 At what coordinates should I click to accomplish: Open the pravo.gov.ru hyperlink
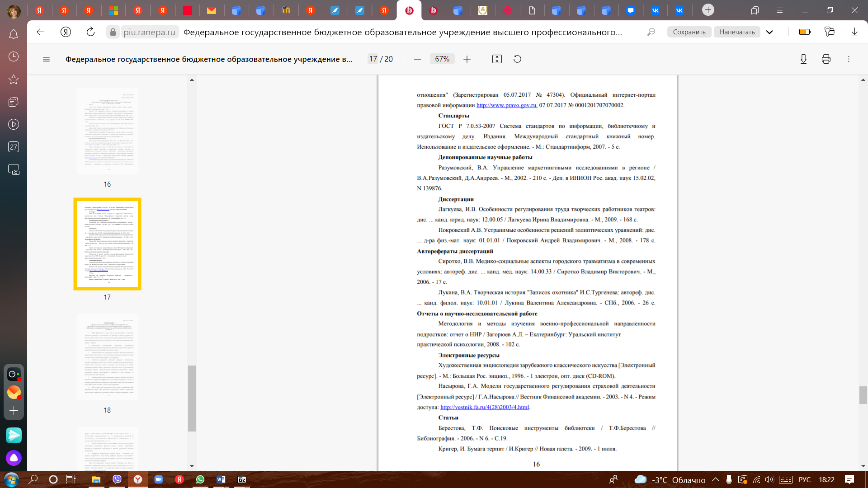(x=506, y=105)
